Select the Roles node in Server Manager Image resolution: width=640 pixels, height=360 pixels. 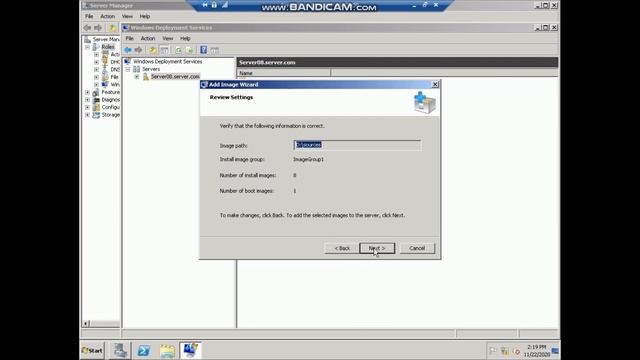pos(108,47)
